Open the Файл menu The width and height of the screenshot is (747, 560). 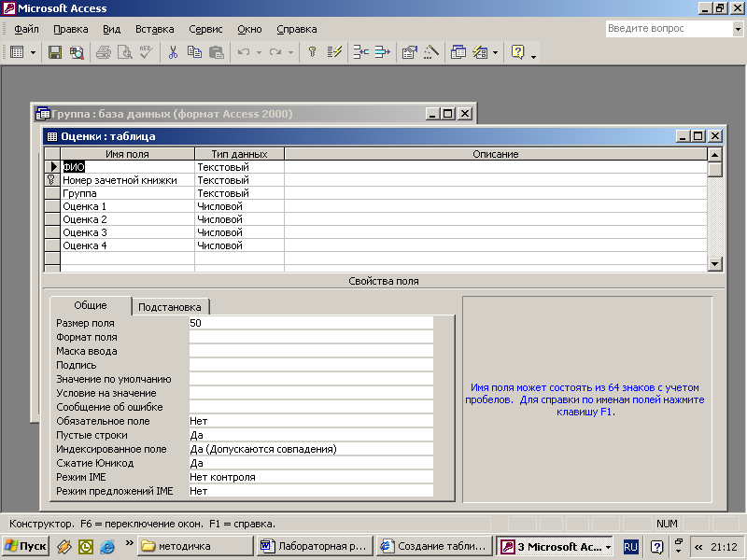click(26, 29)
